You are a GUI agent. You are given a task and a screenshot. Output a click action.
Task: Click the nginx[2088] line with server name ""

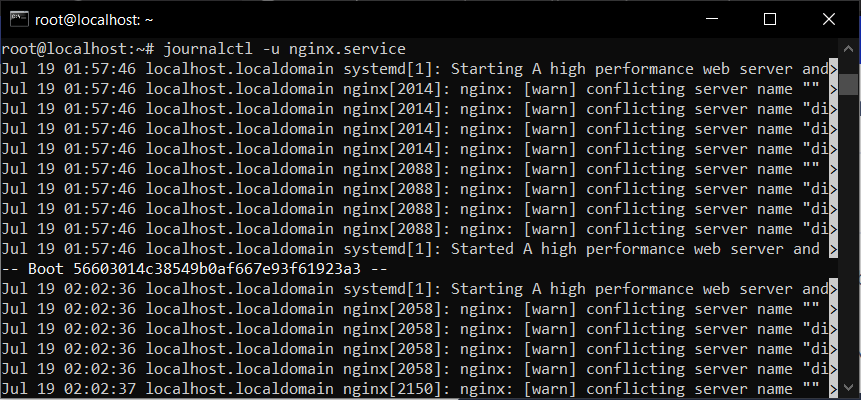[x=419, y=169]
